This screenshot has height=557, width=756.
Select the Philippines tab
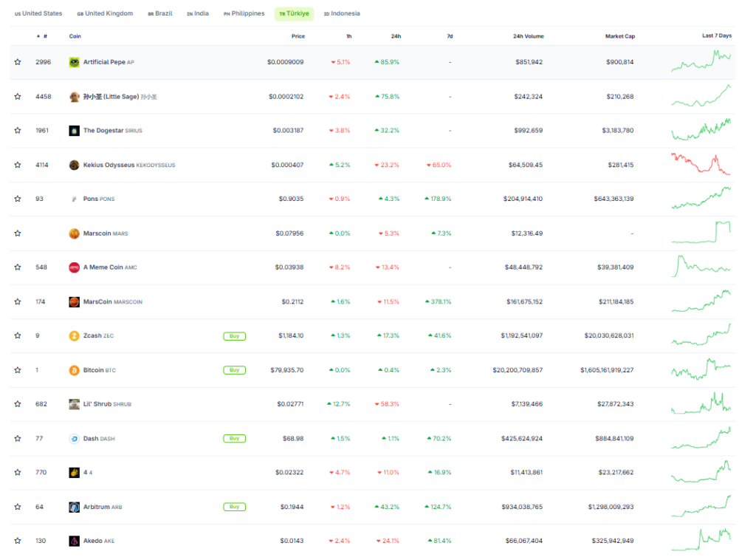244,13
